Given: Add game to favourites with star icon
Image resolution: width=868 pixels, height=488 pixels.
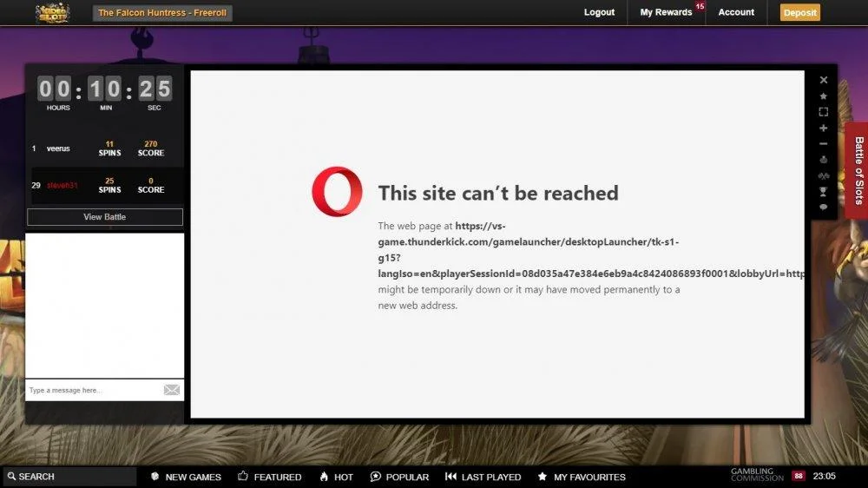Looking at the screenshot, I should tap(824, 96).
